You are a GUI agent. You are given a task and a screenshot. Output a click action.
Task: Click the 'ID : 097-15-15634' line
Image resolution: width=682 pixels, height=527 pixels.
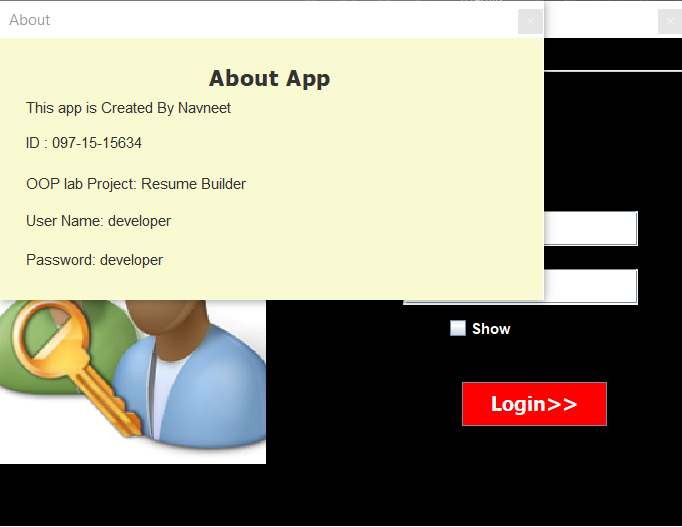click(84, 143)
